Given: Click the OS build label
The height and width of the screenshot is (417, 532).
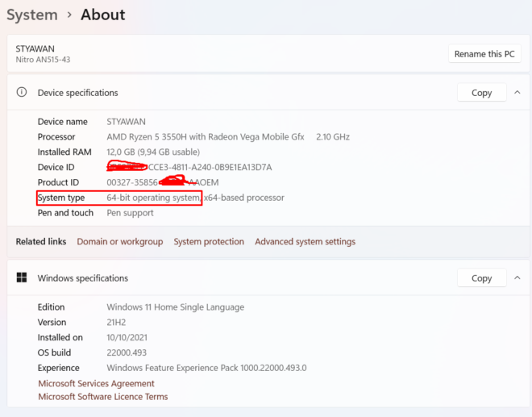Looking at the screenshot, I should coord(54,352).
